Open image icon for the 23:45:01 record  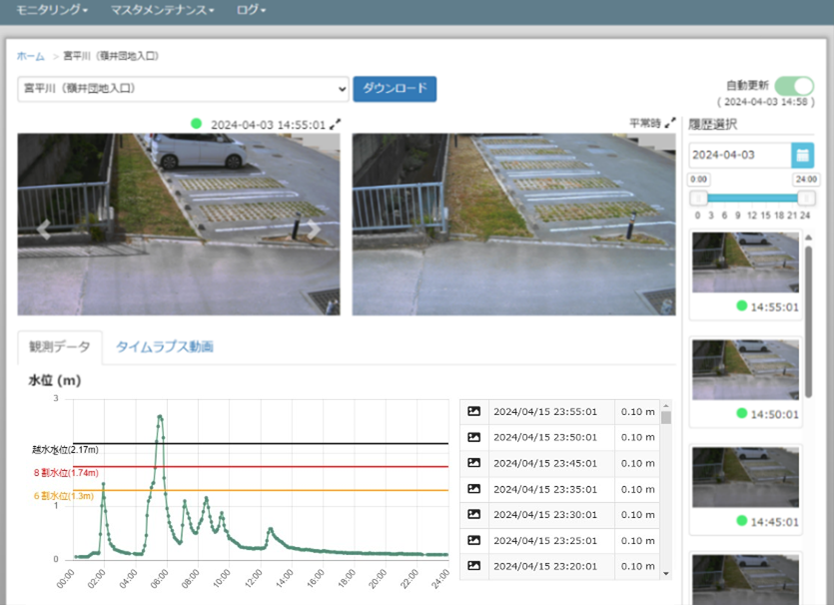coord(474,463)
